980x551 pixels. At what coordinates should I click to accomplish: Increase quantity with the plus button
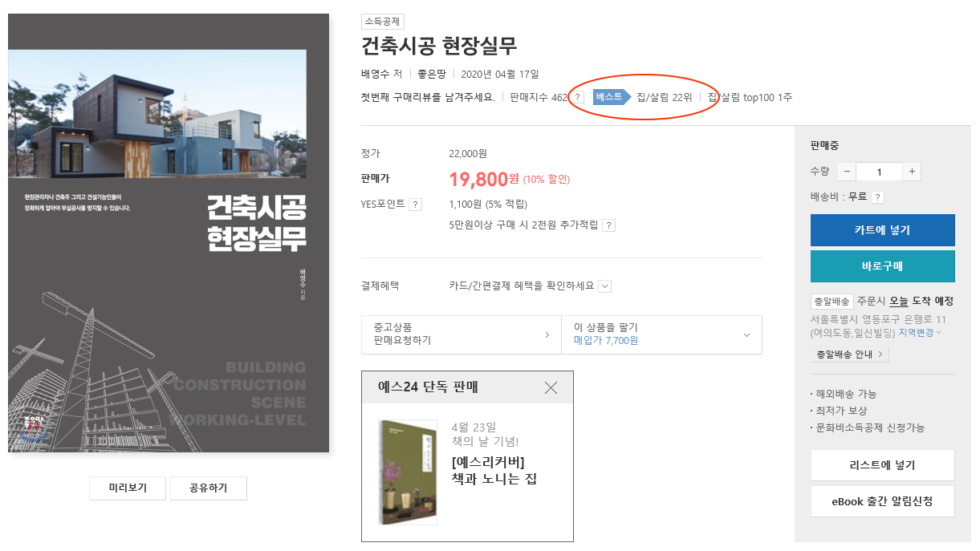(912, 172)
